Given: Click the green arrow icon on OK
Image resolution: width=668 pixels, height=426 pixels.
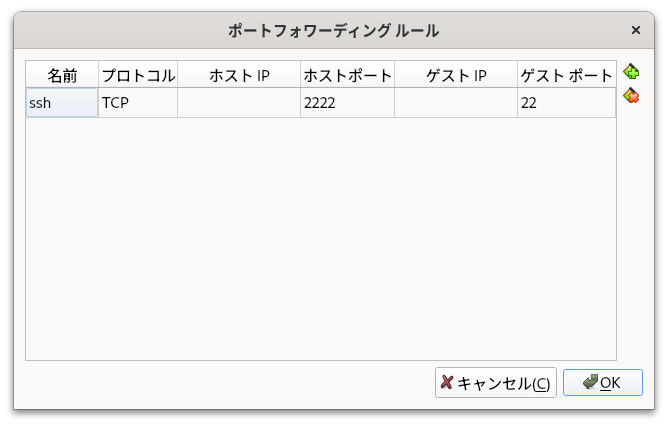Looking at the screenshot, I should [x=590, y=382].
